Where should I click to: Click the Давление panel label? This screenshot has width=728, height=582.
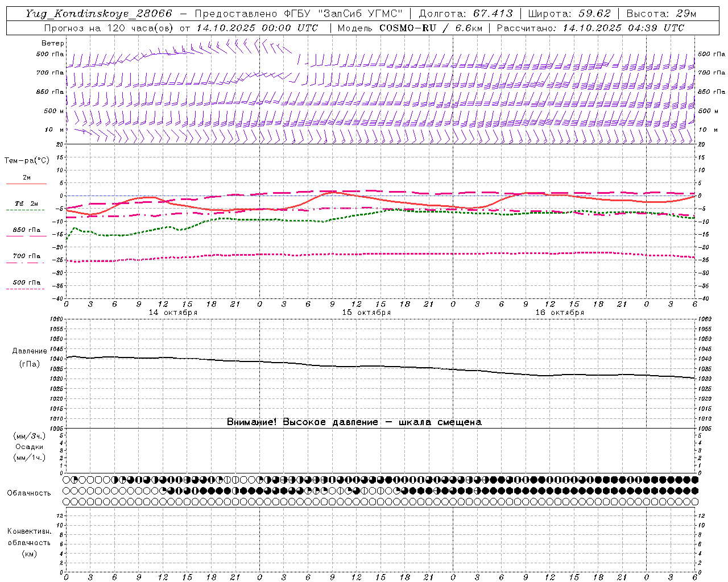[x=30, y=351]
